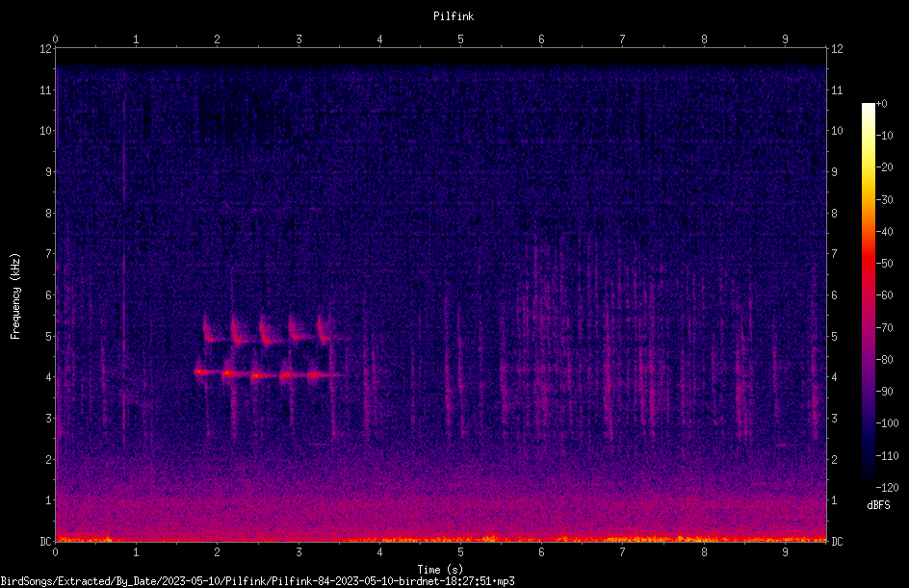Screen dimensions: 909x588
Task: Click the 0 second mark on bottom axis
Action: tap(55, 552)
